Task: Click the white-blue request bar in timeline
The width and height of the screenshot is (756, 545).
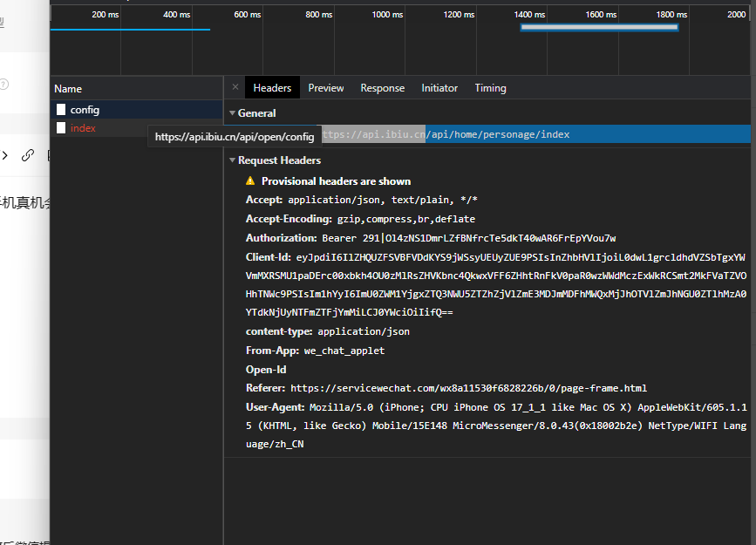Action: pyautogui.click(x=599, y=28)
